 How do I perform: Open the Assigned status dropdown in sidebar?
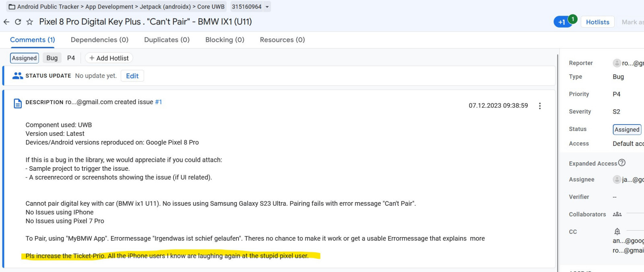click(x=627, y=129)
